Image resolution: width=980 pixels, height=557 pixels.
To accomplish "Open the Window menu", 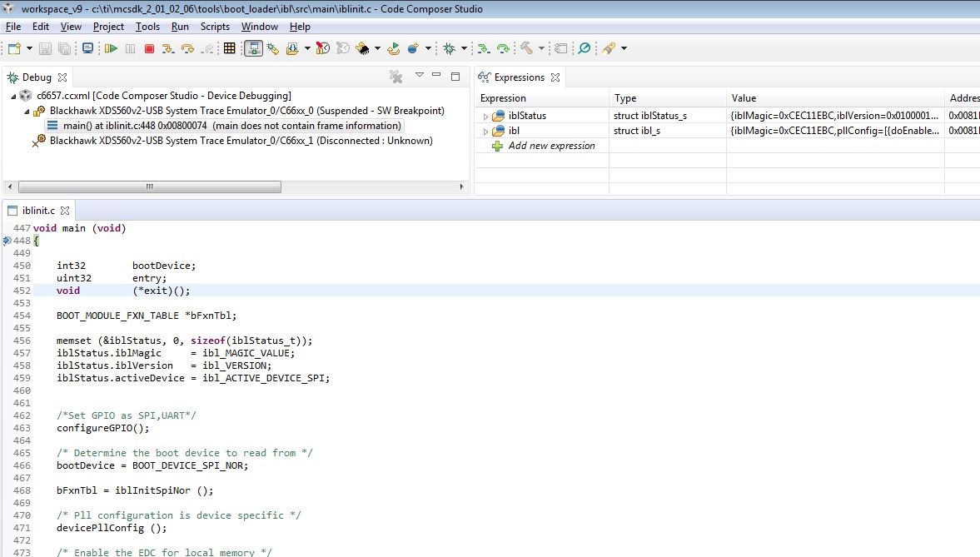I will [260, 27].
